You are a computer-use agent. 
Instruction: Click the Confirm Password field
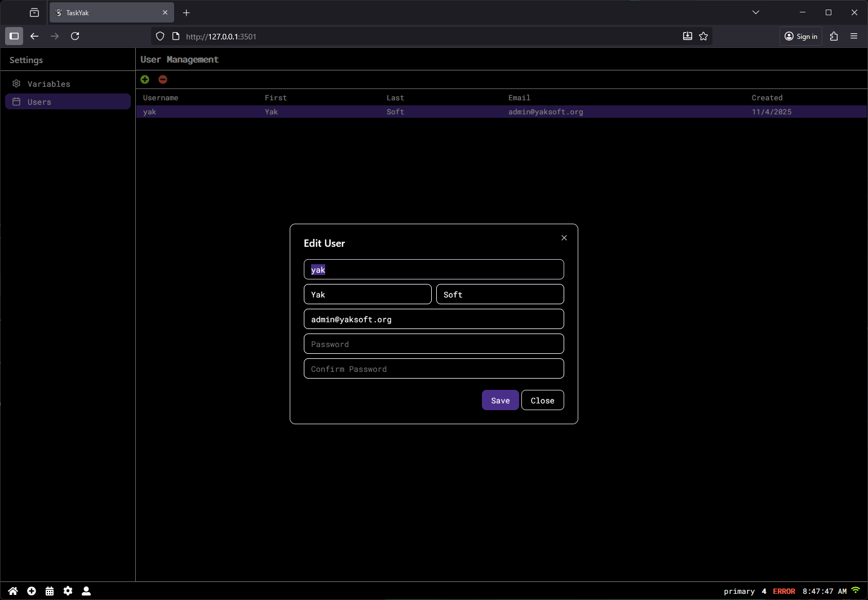(x=433, y=368)
